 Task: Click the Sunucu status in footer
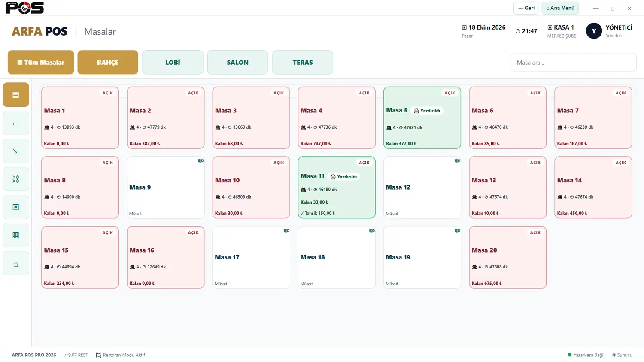(x=622, y=355)
